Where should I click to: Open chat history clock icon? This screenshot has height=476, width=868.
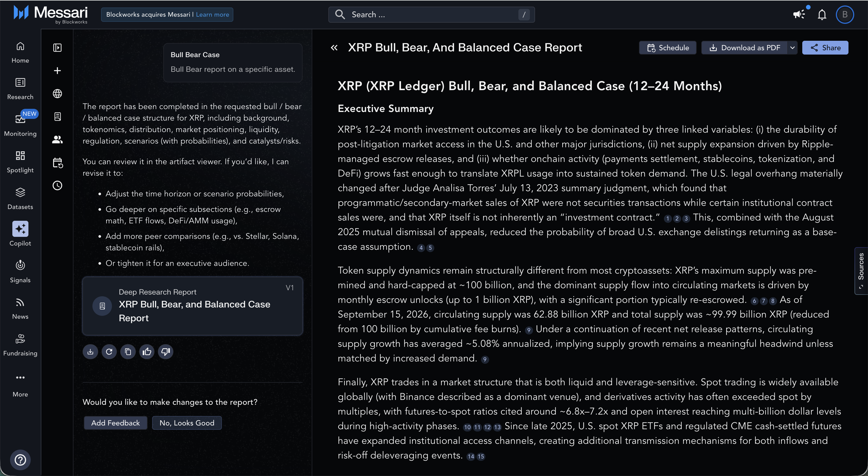tap(57, 185)
